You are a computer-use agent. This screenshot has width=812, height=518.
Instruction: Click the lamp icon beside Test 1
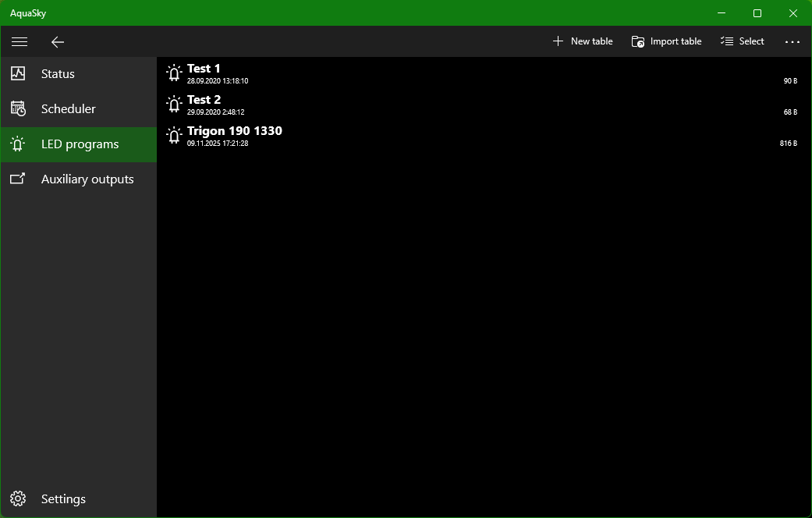coord(174,73)
